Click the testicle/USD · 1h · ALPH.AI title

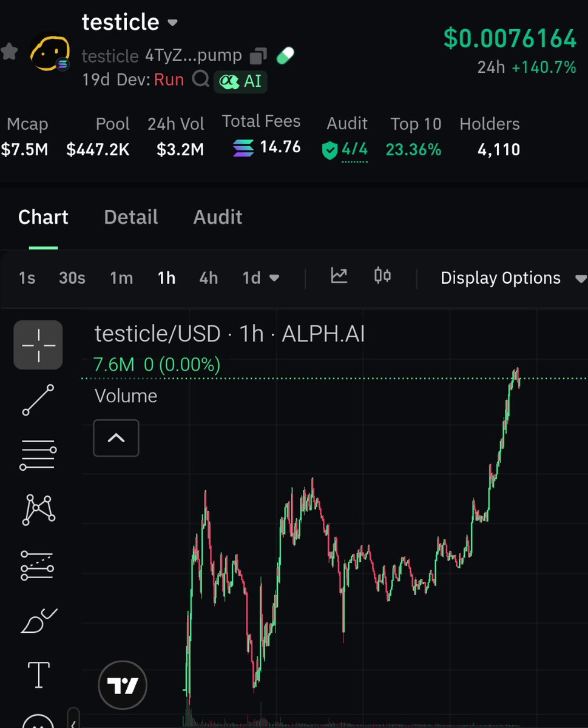(x=229, y=334)
